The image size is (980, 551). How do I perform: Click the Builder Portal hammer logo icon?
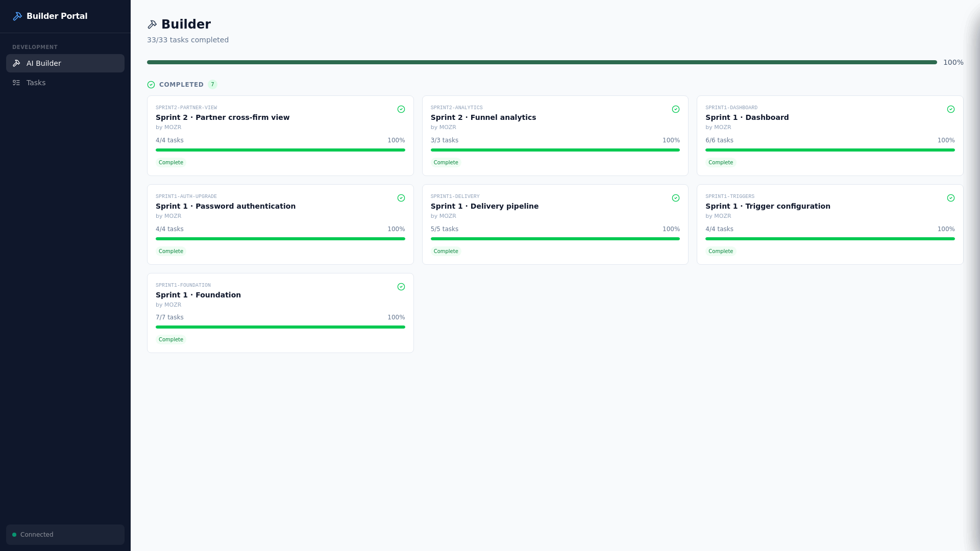(x=17, y=16)
